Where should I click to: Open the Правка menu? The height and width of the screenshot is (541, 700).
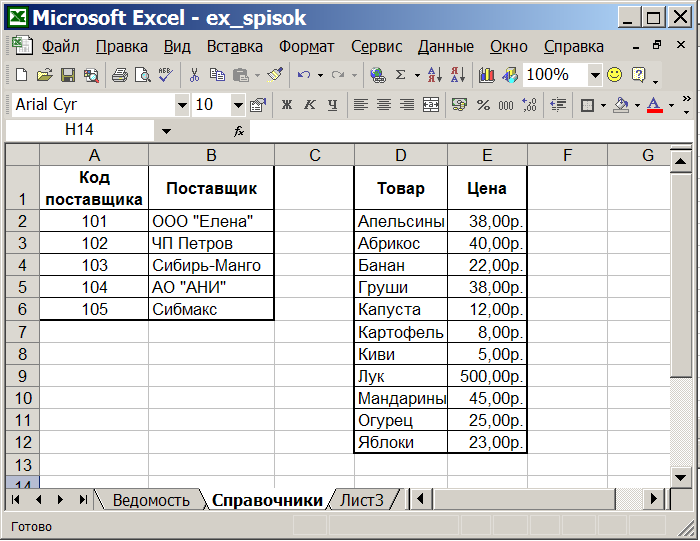(121, 46)
